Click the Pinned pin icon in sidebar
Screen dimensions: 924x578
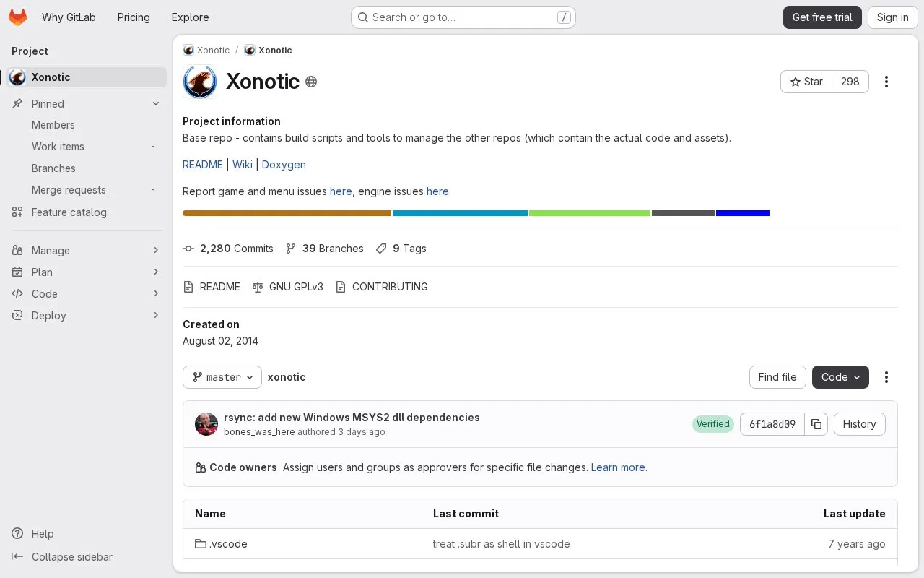click(x=18, y=104)
